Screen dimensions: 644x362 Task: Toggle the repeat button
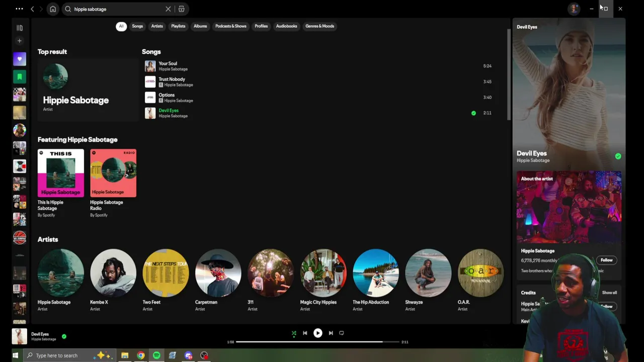(x=342, y=333)
